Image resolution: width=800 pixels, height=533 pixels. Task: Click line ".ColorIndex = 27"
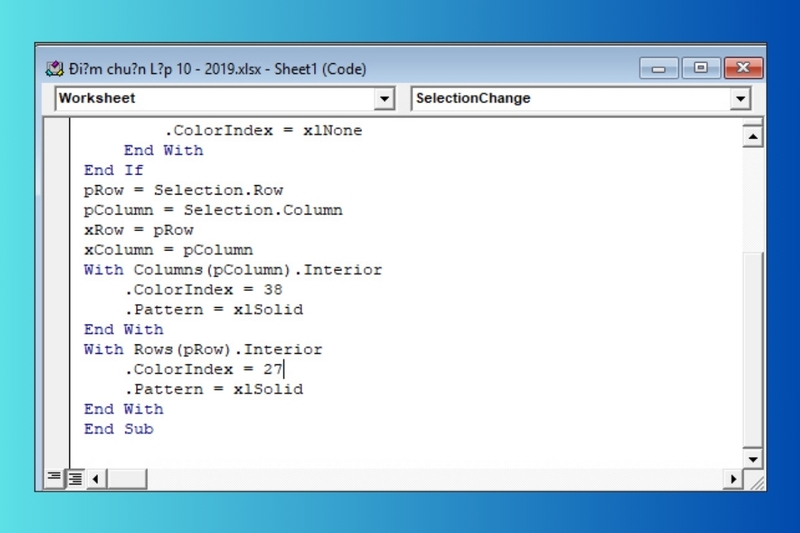(204, 369)
